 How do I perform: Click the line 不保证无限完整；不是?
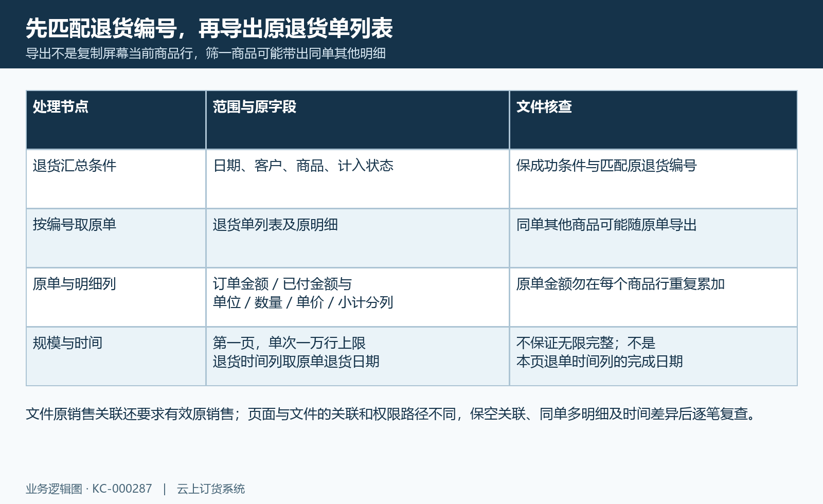[x=586, y=343]
